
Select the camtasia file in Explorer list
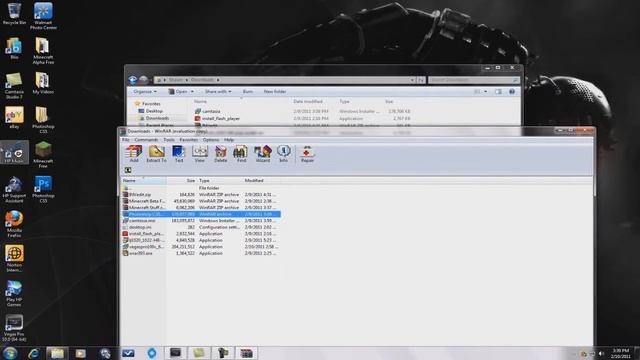[x=208, y=111]
